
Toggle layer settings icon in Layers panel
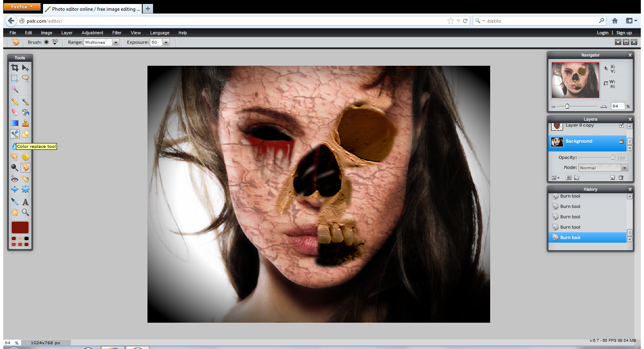(x=555, y=178)
